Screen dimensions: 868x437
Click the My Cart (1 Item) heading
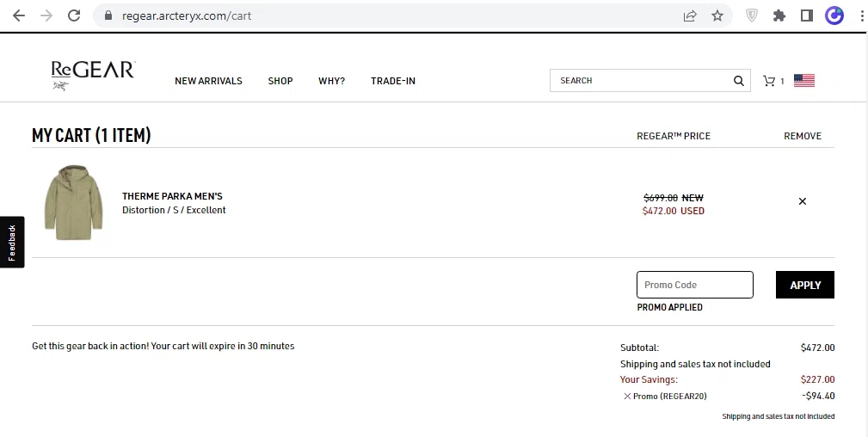(x=91, y=135)
